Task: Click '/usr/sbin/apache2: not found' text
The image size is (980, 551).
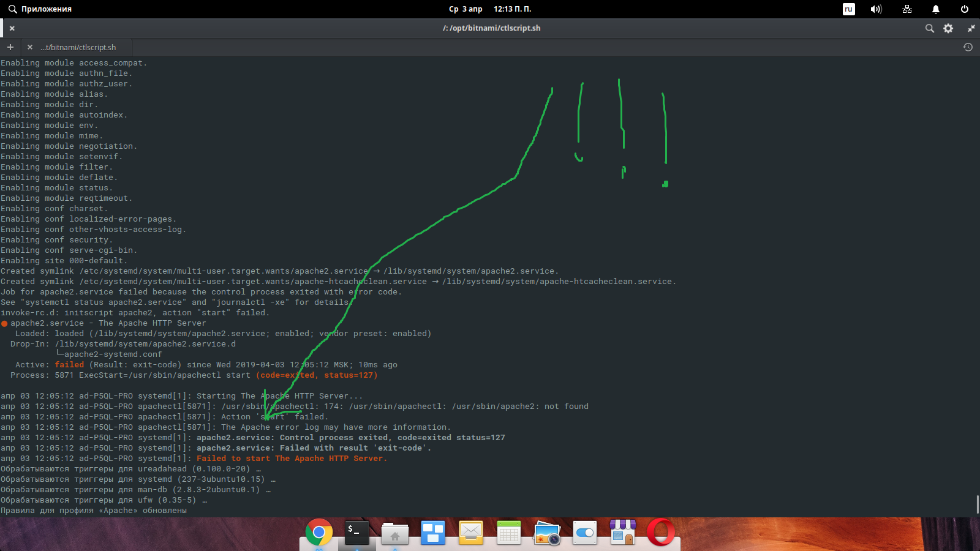Action: (x=520, y=407)
